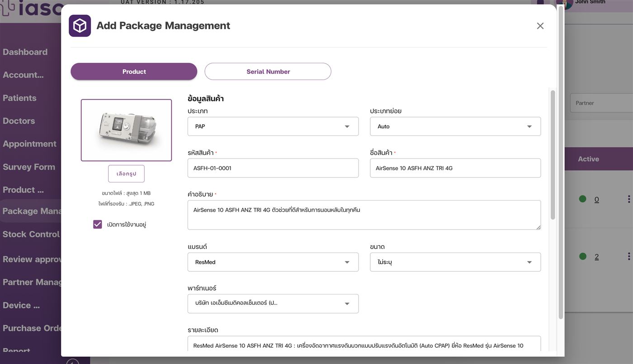Click the outer dialog scrollbar

[x=561, y=163]
